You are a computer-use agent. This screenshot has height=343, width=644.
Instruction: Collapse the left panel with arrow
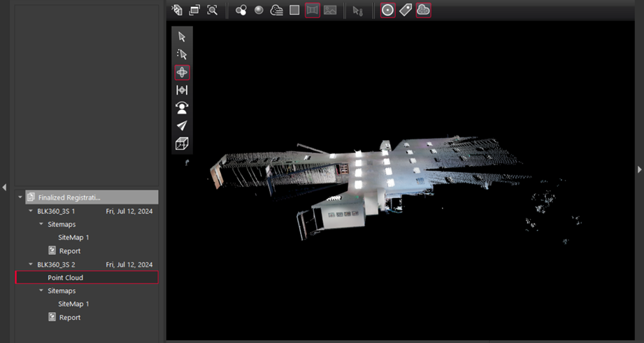[x=4, y=187]
